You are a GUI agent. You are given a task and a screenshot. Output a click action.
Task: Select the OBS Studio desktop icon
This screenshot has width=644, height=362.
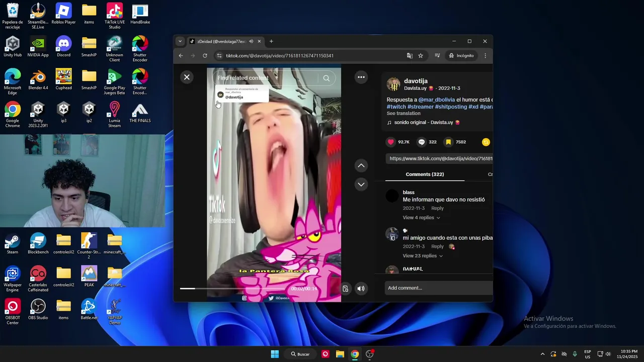(38, 309)
